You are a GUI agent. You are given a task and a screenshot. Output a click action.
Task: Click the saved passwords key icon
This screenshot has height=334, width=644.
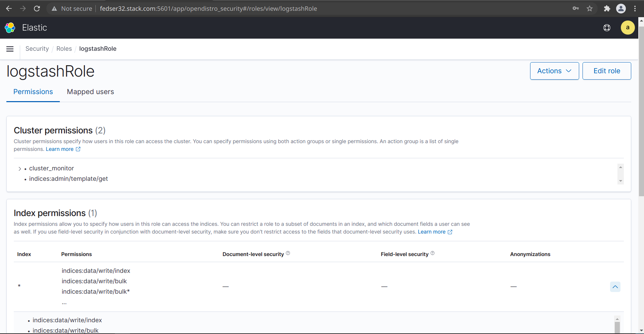pos(576,9)
